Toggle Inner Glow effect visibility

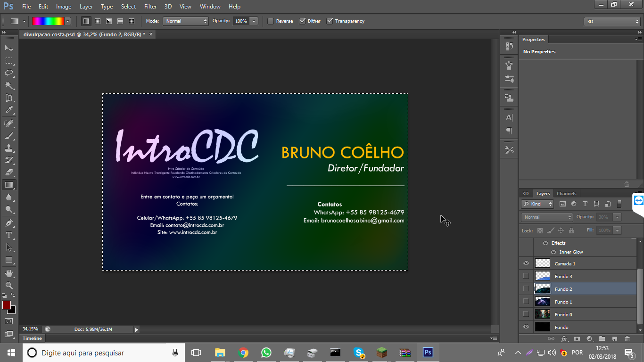tap(553, 252)
